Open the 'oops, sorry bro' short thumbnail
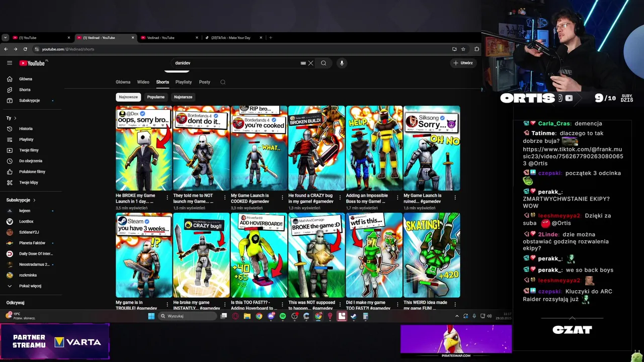The height and width of the screenshot is (362, 644). coord(144,148)
